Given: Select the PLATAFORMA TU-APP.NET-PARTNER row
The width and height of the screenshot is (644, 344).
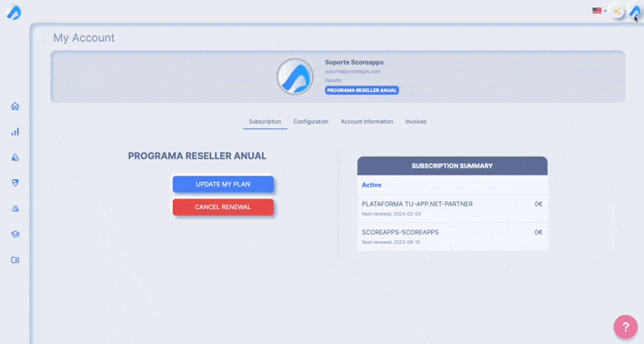Looking at the screenshot, I should [452, 208].
